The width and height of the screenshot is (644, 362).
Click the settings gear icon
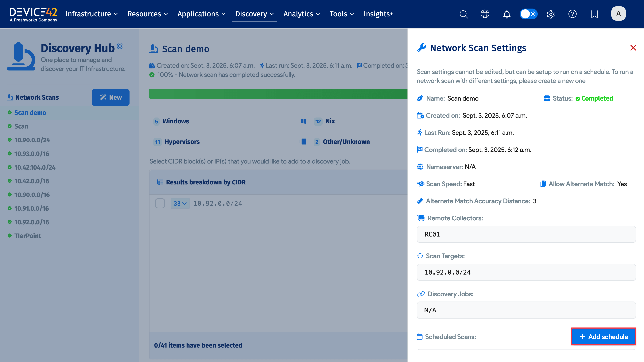click(x=551, y=14)
